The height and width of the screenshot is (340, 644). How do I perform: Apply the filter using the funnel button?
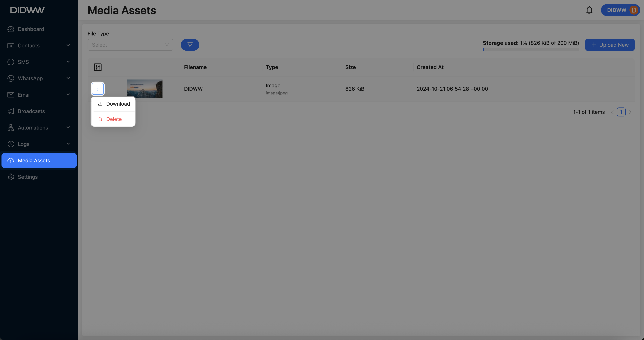(190, 45)
